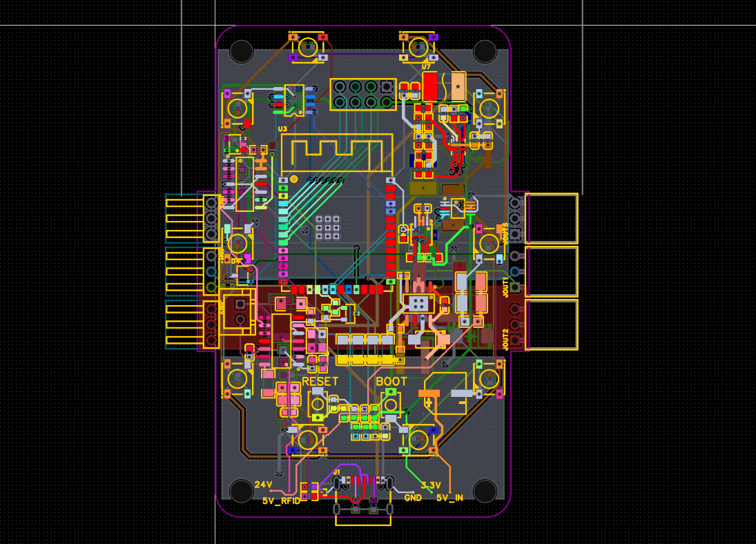Click the J1 designator above the USB connector

336,472
